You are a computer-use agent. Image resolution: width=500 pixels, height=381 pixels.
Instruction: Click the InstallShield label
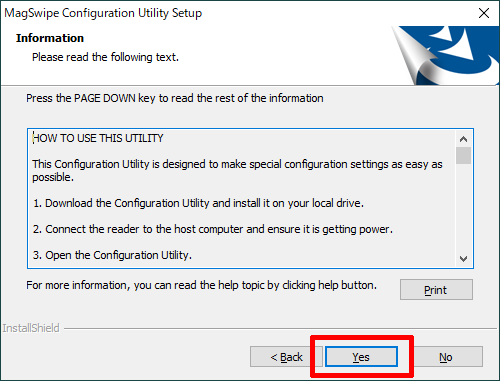click(31, 328)
